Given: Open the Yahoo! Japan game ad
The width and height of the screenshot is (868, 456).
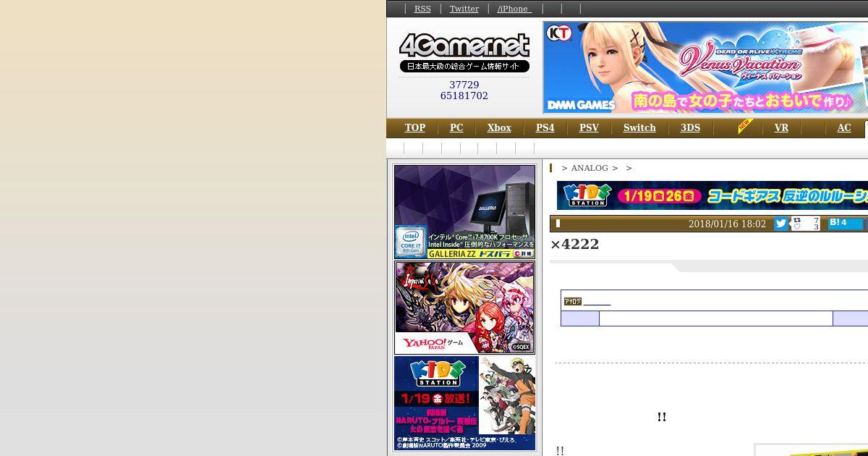Looking at the screenshot, I should 465,308.
